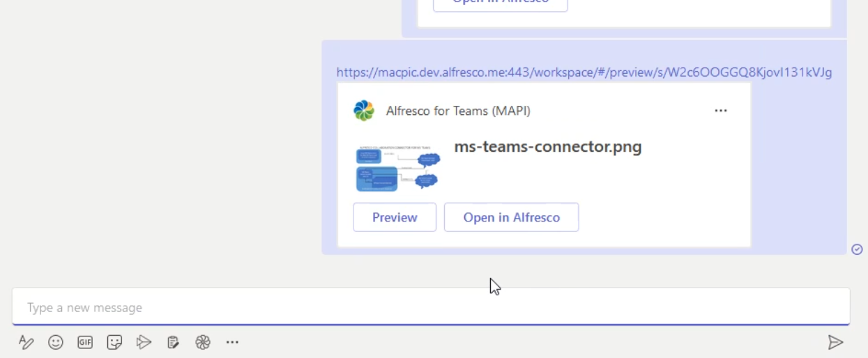Open the Alfresco app from compose toolbar
The image size is (868, 358).
click(x=203, y=342)
